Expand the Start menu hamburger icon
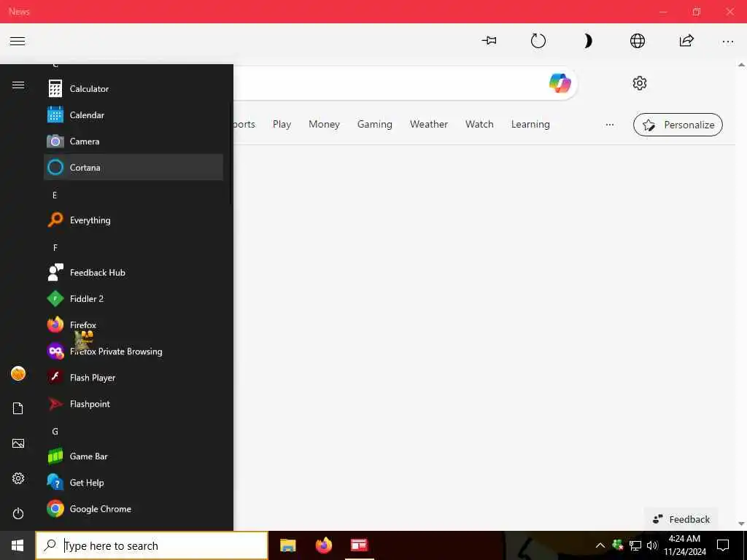Screen dimensions: 747x560 [x=18, y=85]
